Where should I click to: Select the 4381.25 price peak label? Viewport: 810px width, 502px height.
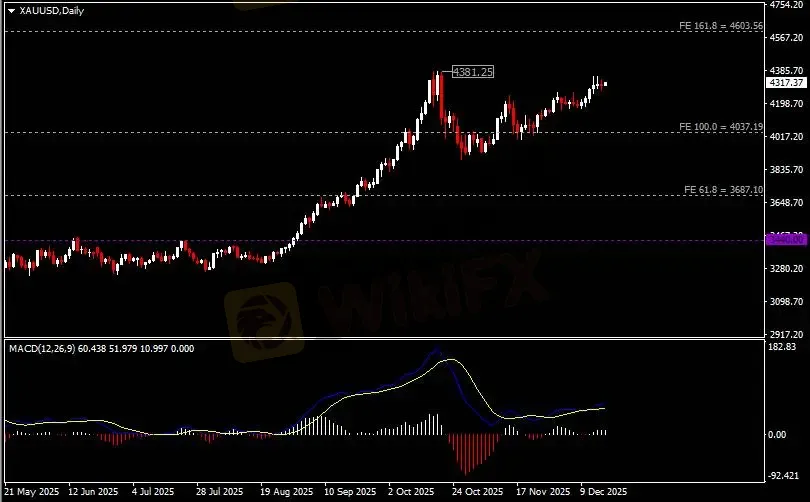pos(473,72)
